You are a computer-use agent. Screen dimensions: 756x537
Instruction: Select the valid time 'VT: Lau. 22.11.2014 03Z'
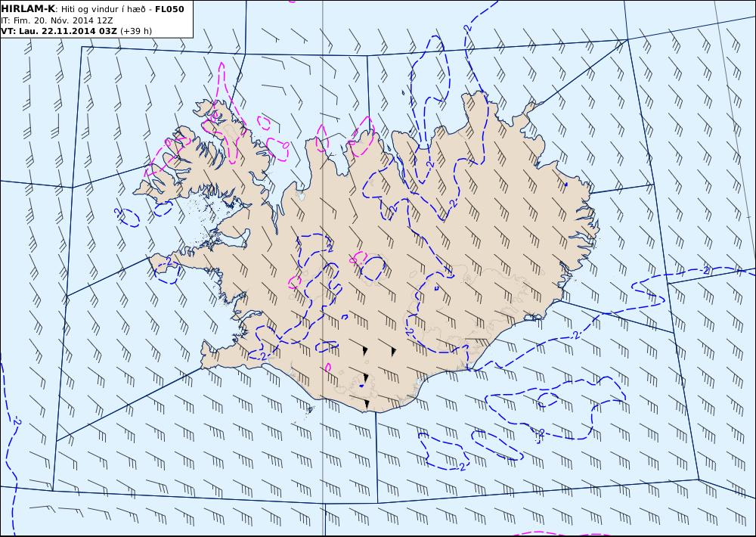pyautogui.click(x=59, y=31)
